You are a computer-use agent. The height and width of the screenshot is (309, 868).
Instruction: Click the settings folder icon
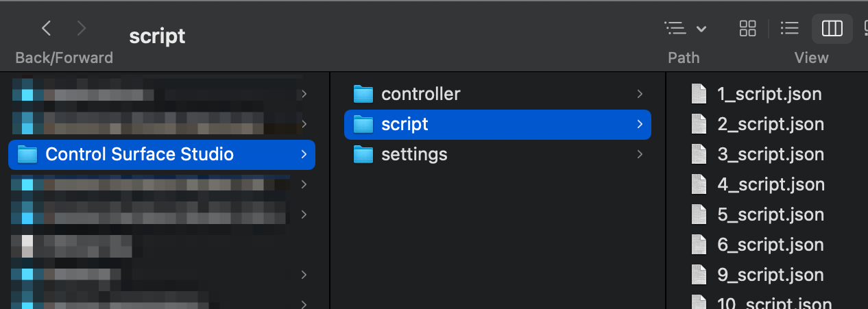tap(363, 154)
